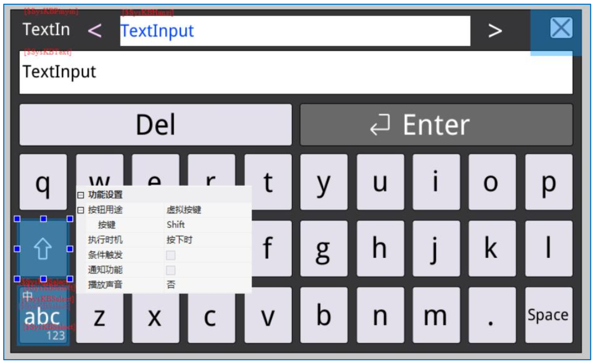Image resolution: width=593 pixels, height=364 pixels.
Task: Switch input mode with abc/123 key
Action: 43,316
